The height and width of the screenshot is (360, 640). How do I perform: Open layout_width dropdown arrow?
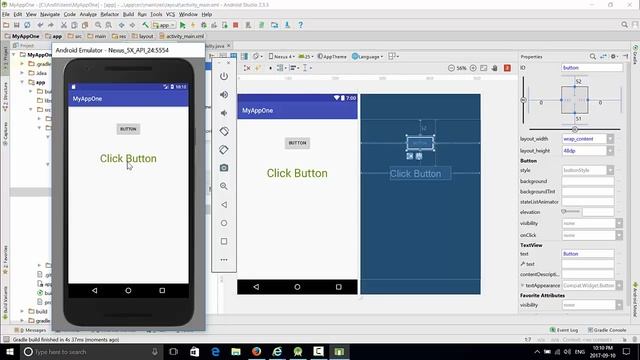(x=610, y=139)
